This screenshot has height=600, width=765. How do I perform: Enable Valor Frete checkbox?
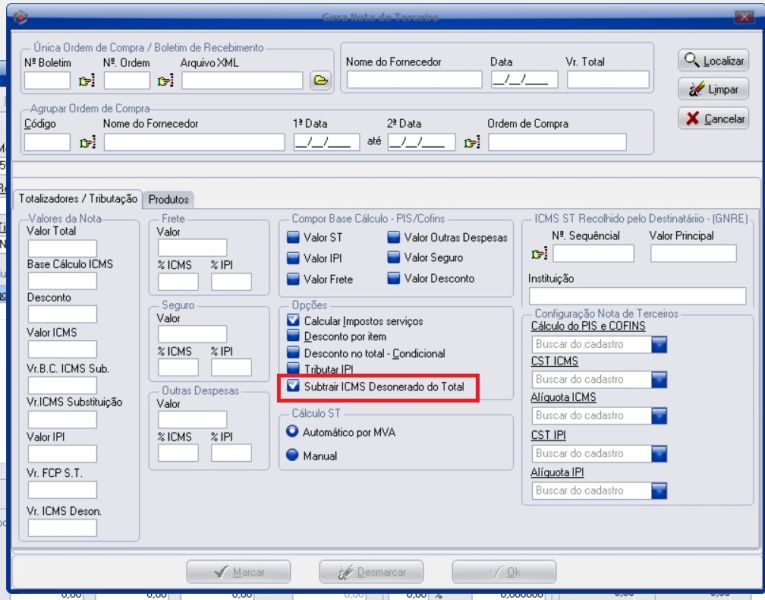(293, 279)
